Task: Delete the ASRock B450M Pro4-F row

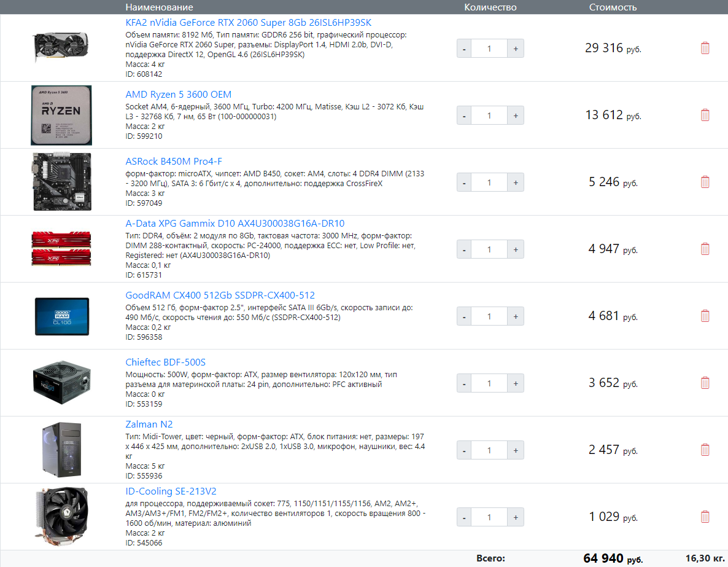Action: [x=705, y=182]
